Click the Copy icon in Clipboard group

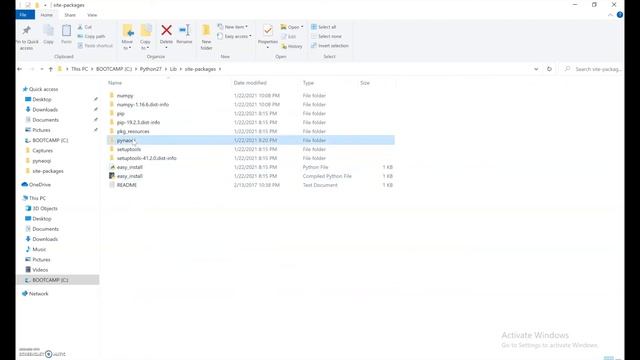[48, 31]
